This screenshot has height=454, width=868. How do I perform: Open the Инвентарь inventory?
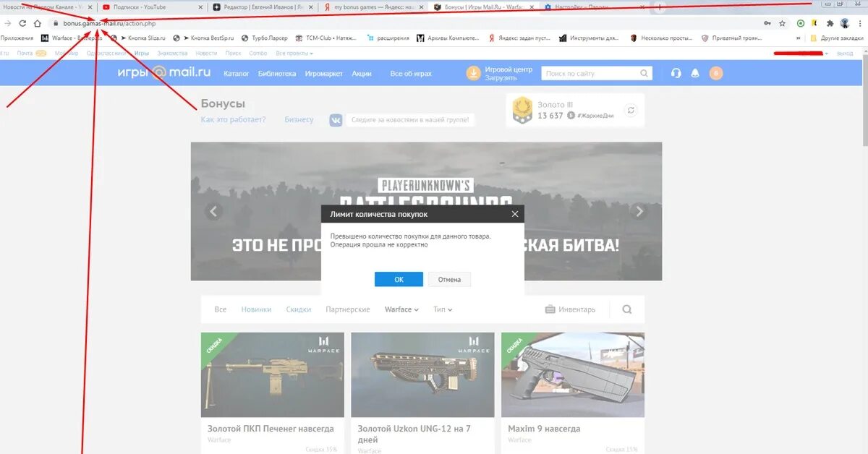571,309
